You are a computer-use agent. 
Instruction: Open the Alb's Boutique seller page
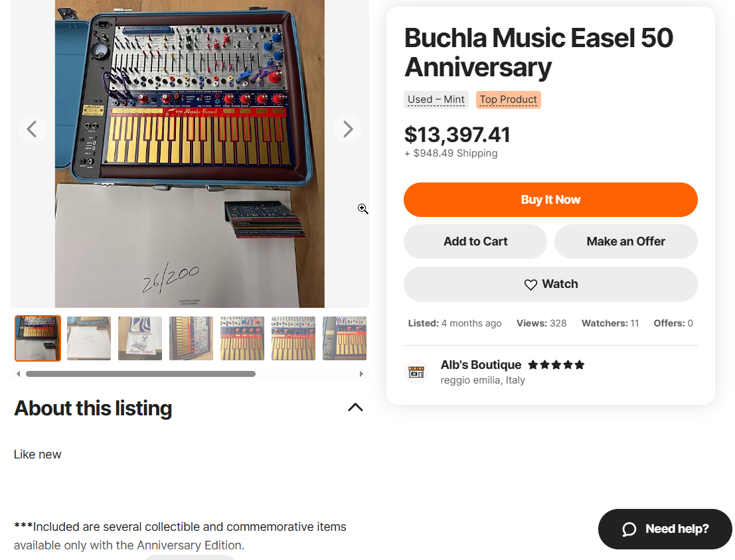pyautogui.click(x=481, y=365)
